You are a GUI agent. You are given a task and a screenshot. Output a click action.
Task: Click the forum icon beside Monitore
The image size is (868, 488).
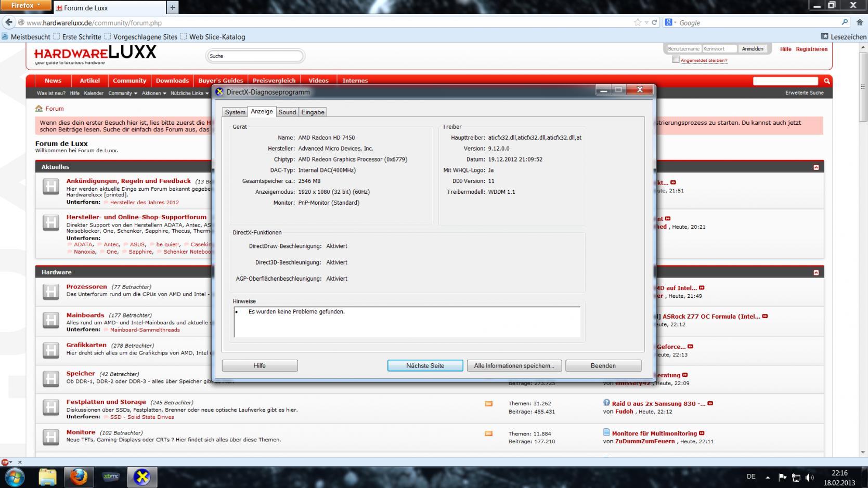click(x=50, y=437)
